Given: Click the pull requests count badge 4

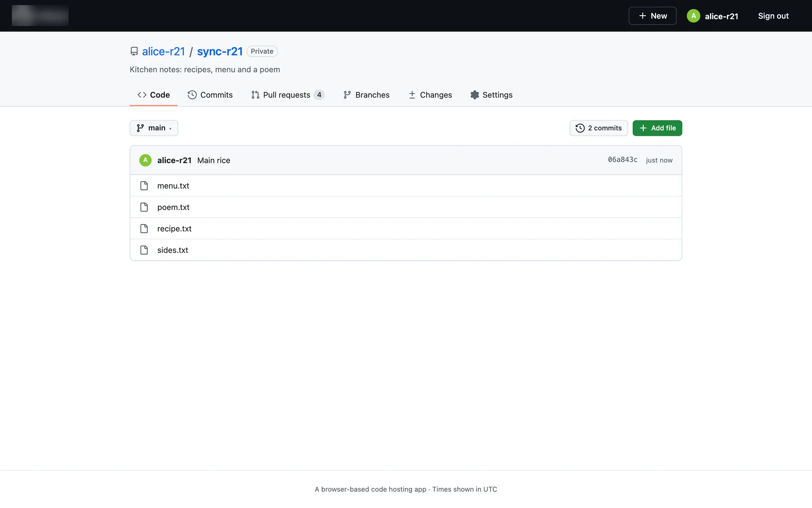Looking at the screenshot, I should click(x=319, y=95).
